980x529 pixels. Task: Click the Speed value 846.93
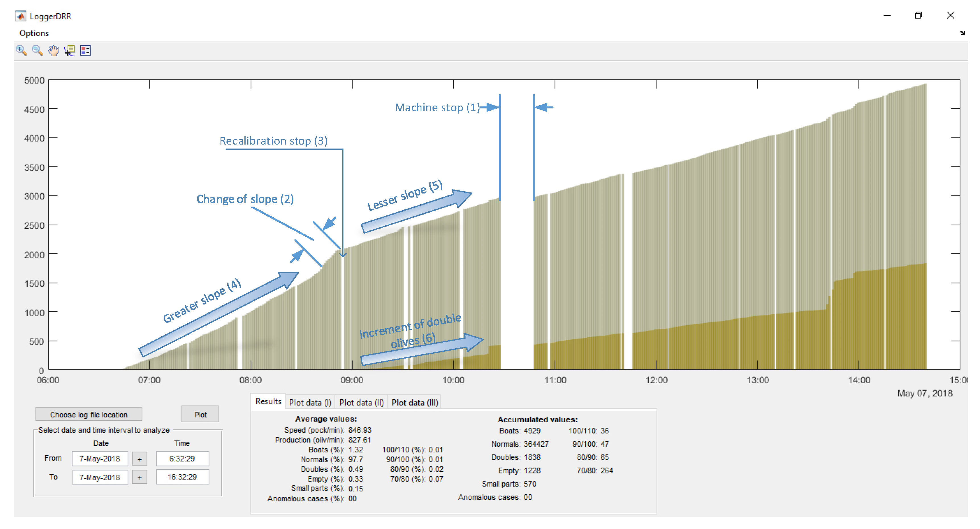(x=360, y=430)
